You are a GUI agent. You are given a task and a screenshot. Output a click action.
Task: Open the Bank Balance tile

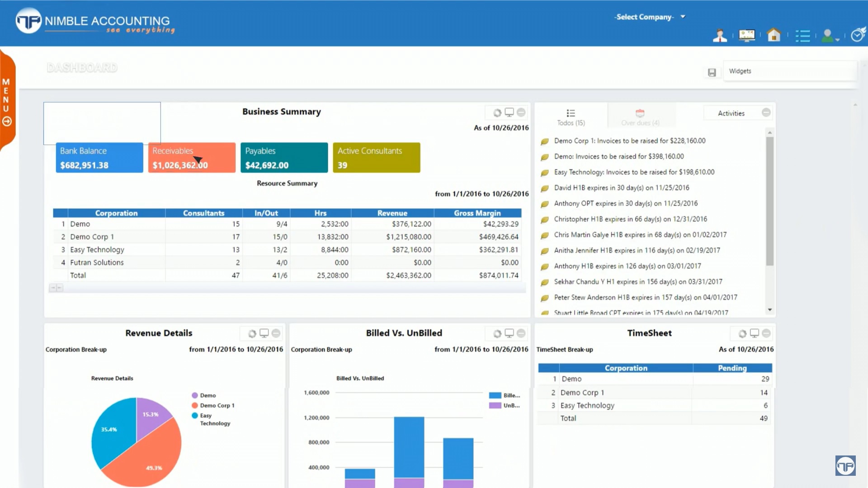pos(99,158)
